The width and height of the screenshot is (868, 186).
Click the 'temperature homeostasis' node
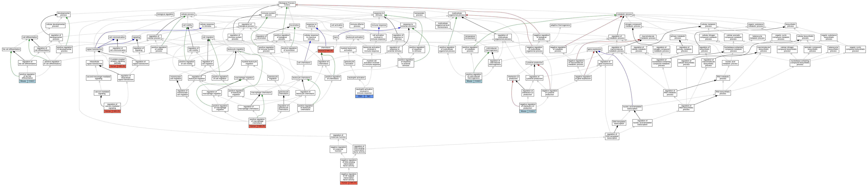[x=470, y=37]
